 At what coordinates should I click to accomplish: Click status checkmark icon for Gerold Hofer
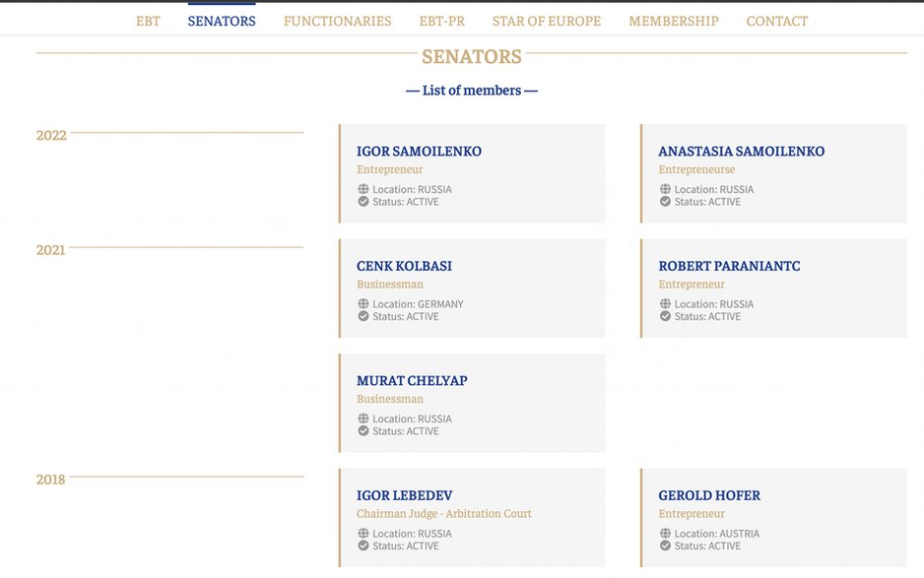[665, 546]
